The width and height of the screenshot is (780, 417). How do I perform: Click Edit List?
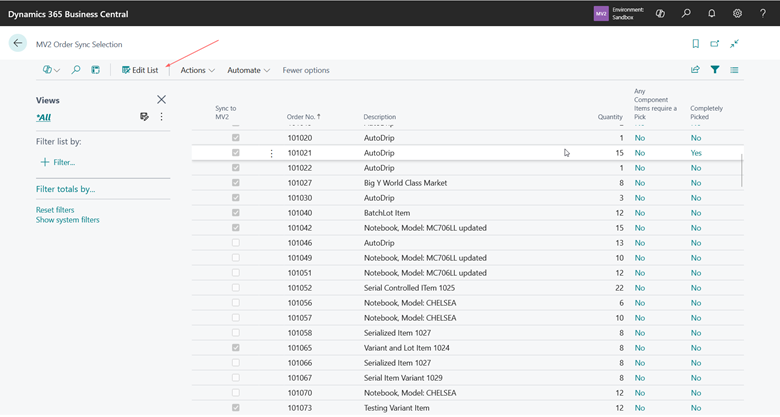coord(140,70)
